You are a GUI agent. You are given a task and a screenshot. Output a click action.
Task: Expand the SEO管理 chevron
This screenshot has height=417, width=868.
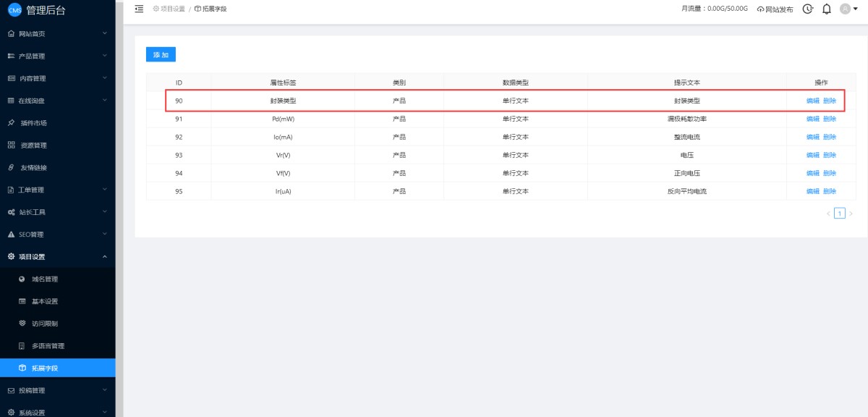(x=105, y=234)
